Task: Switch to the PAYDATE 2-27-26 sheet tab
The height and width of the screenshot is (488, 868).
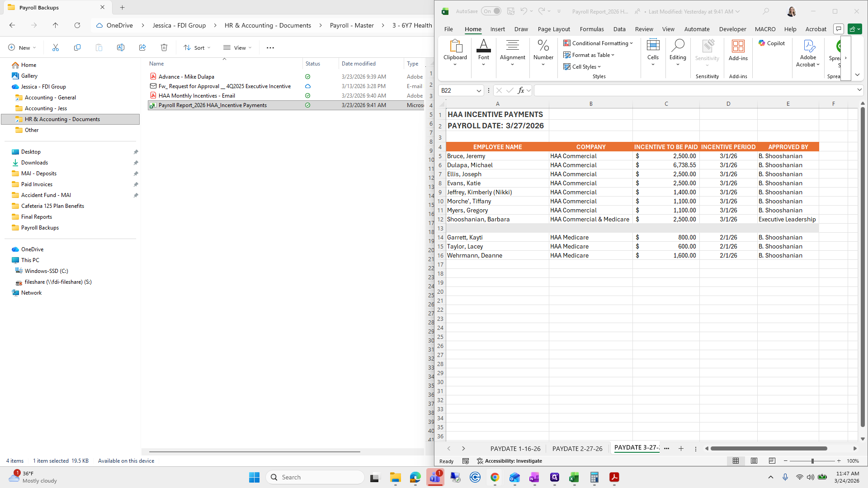Action: pyautogui.click(x=577, y=449)
